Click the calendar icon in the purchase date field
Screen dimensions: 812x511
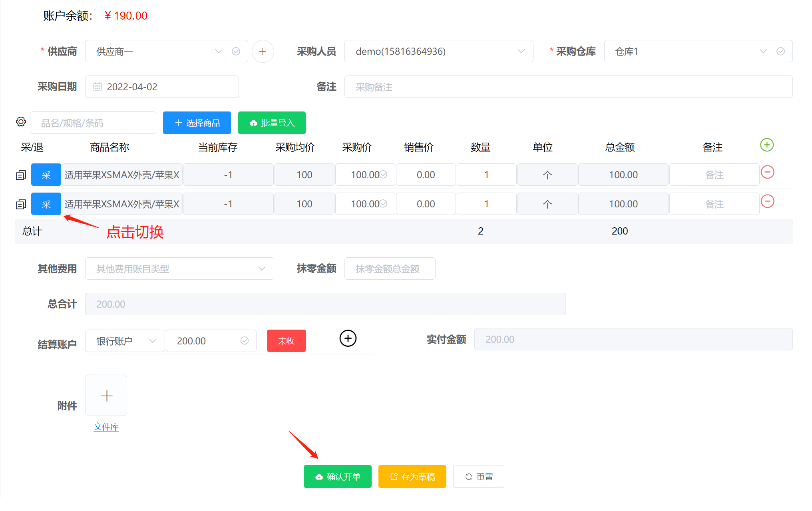tap(98, 87)
